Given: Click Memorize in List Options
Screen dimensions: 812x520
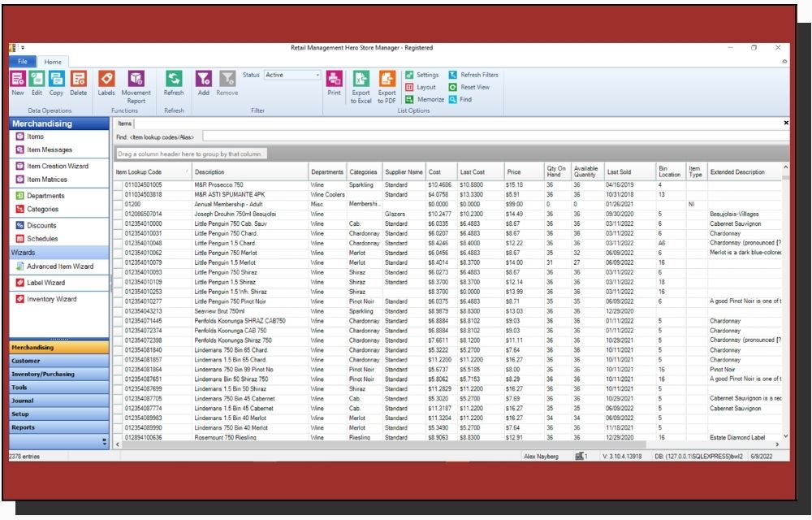Looking at the screenshot, I should point(425,99).
